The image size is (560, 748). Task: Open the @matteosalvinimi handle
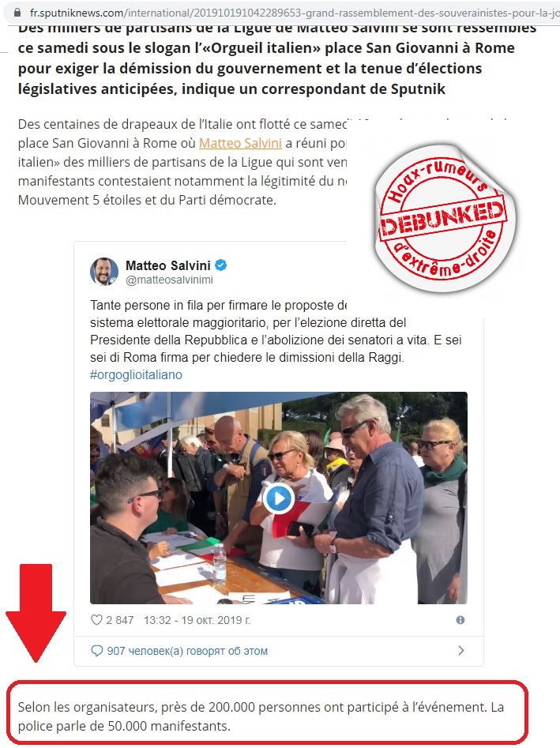point(169,280)
